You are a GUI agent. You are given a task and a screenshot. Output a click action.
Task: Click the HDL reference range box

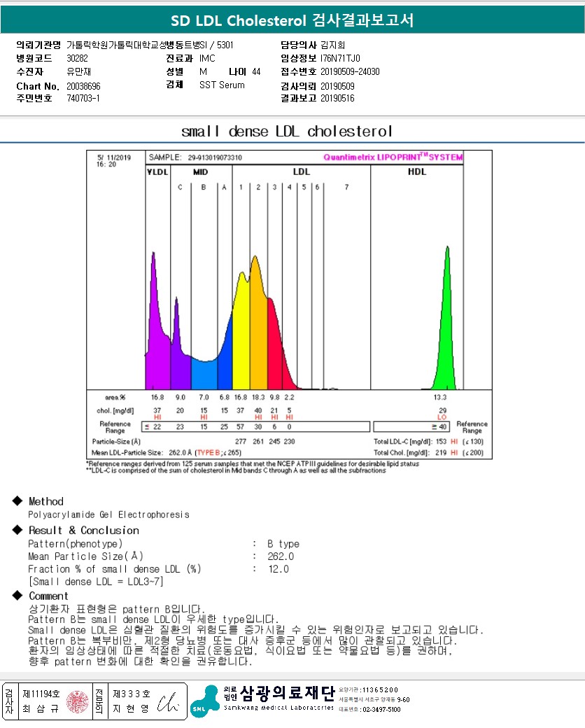[411, 427]
